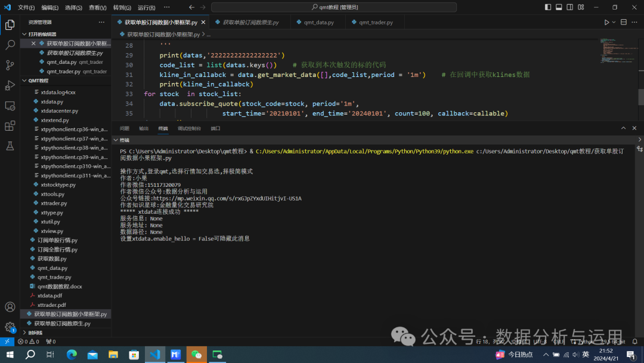
Task: Toggle bottom panel layout icon
Action: 559,7
